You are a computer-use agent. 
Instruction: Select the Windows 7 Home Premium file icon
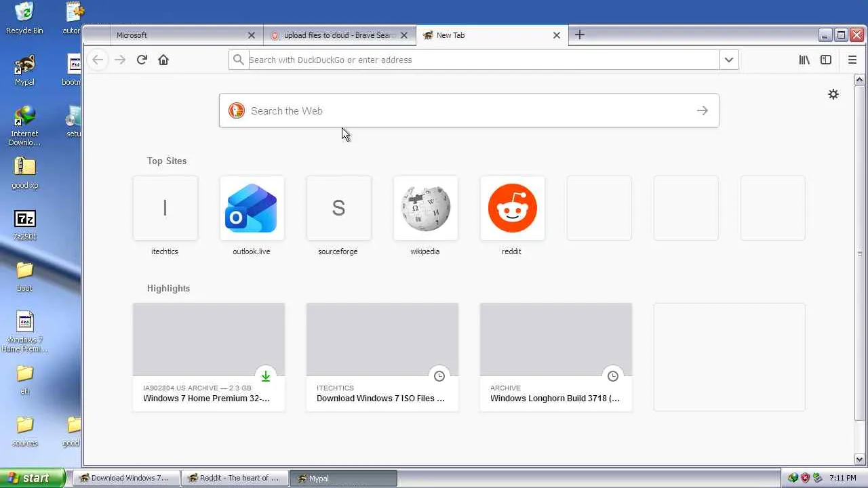click(x=24, y=332)
